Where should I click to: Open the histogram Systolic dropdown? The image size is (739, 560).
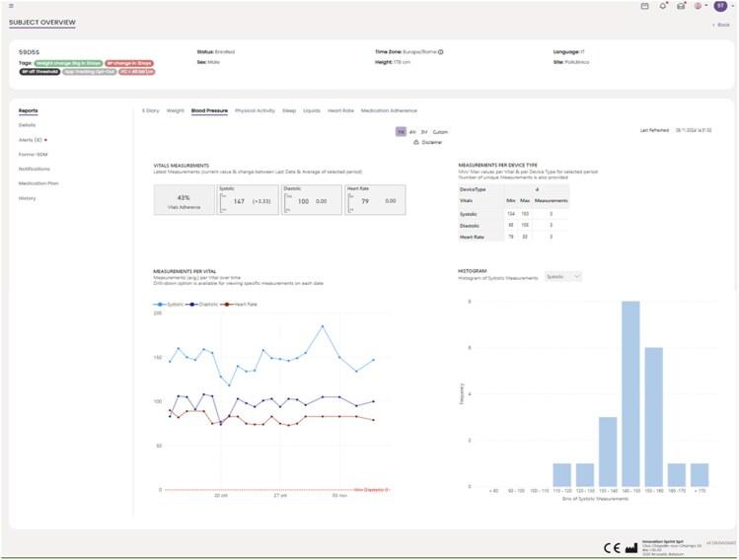pyautogui.click(x=563, y=277)
